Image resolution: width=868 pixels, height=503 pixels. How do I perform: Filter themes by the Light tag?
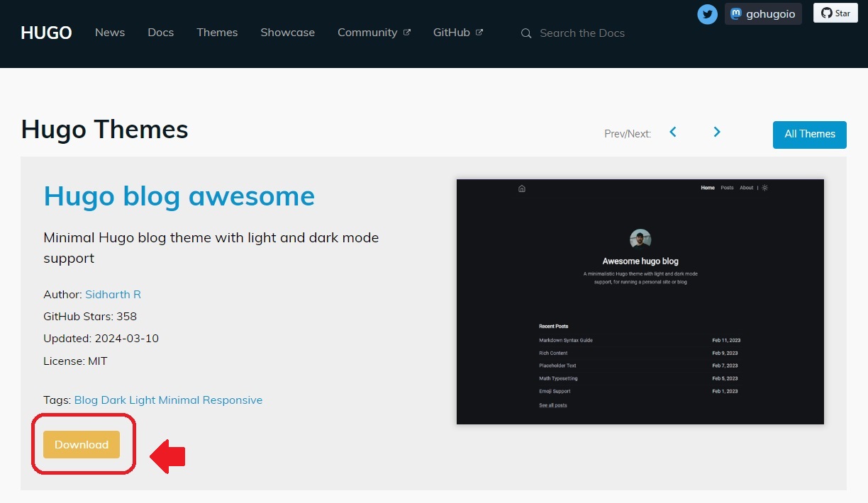click(x=143, y=400)
